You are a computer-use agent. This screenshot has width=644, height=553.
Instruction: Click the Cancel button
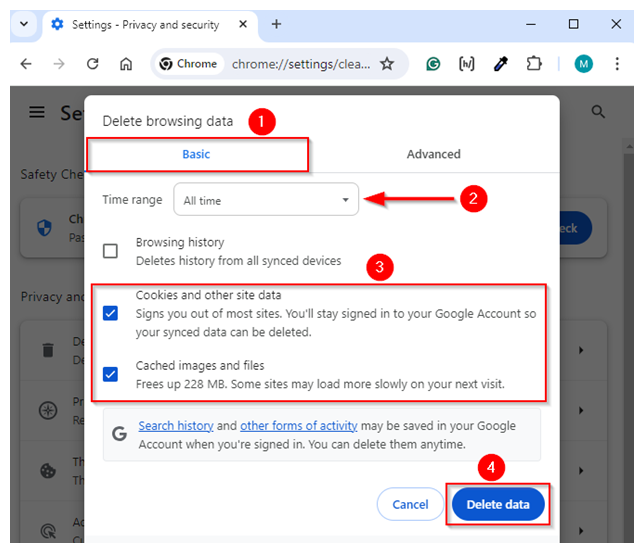[x=410, y=504]
